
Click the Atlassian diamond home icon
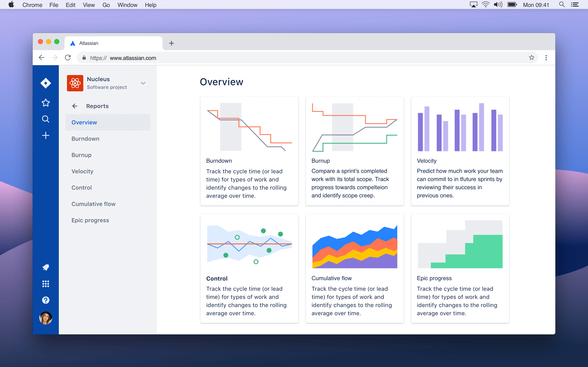(45, 82)
